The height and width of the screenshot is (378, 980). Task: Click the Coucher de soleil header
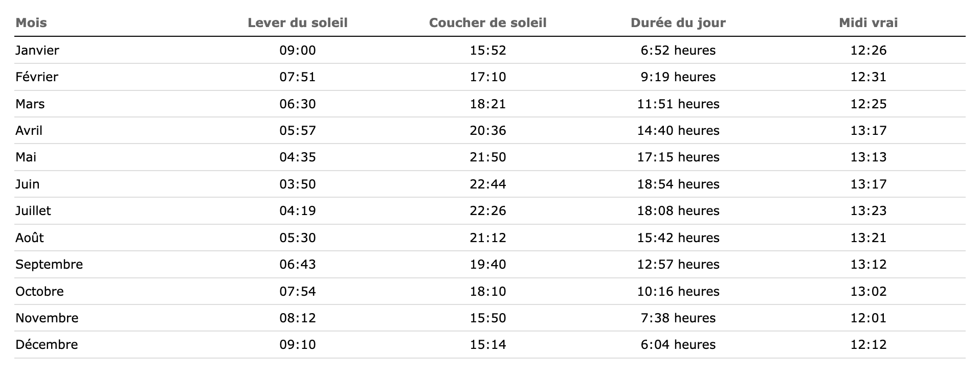point(487,23)
